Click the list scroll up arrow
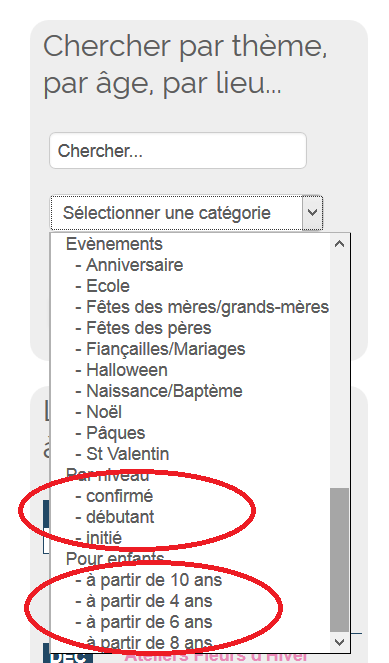This screenshot has height=663, width=389. tap(340, 244)
